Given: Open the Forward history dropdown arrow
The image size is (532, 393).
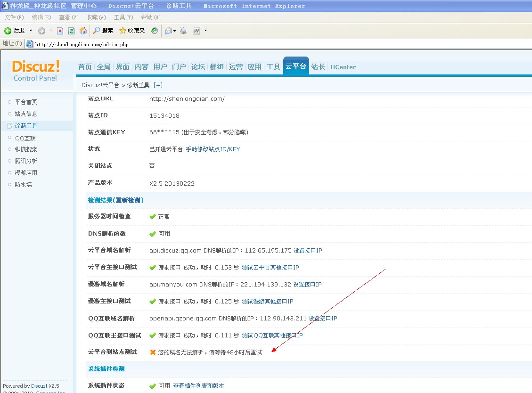Looking at the screenshot, I should [x=51, y=31].
